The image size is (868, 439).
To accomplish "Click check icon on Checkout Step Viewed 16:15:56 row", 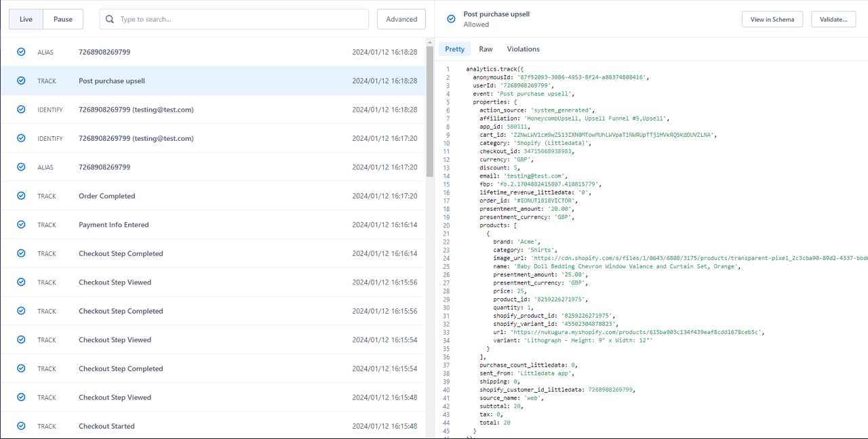I will (21, 282).
